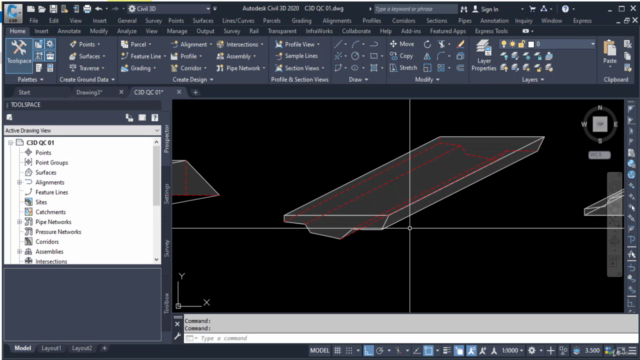Toggle ortho mode in status bar

click(368, 351)
